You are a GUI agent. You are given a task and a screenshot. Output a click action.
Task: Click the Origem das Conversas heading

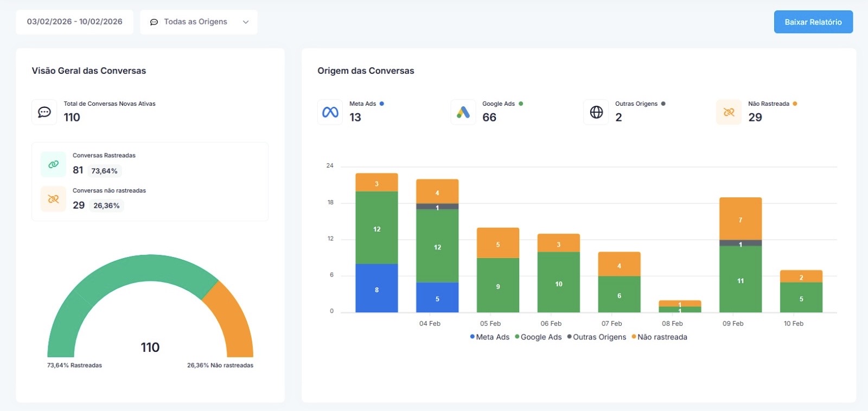point(366,70)
